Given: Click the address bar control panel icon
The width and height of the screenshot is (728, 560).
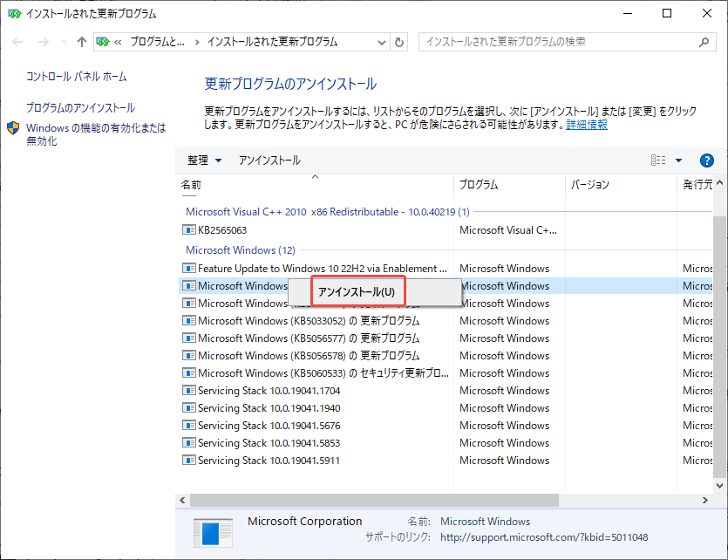Looking at the screenshot, I should [103, 42].
